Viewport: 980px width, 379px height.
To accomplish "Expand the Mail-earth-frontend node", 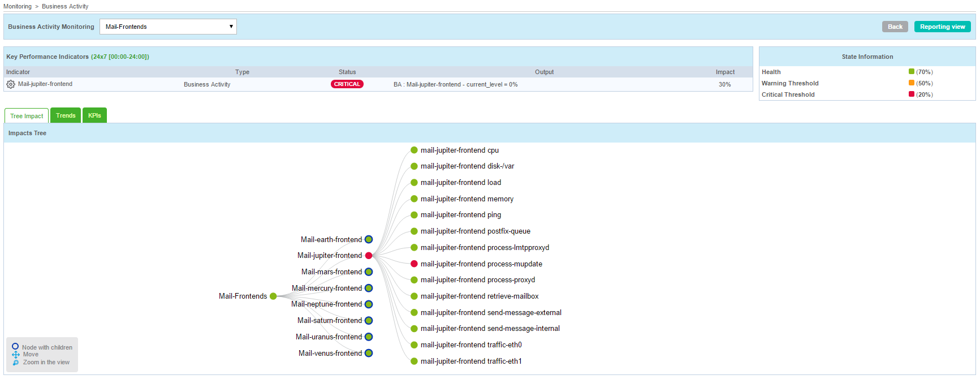I will pos(369,240).
